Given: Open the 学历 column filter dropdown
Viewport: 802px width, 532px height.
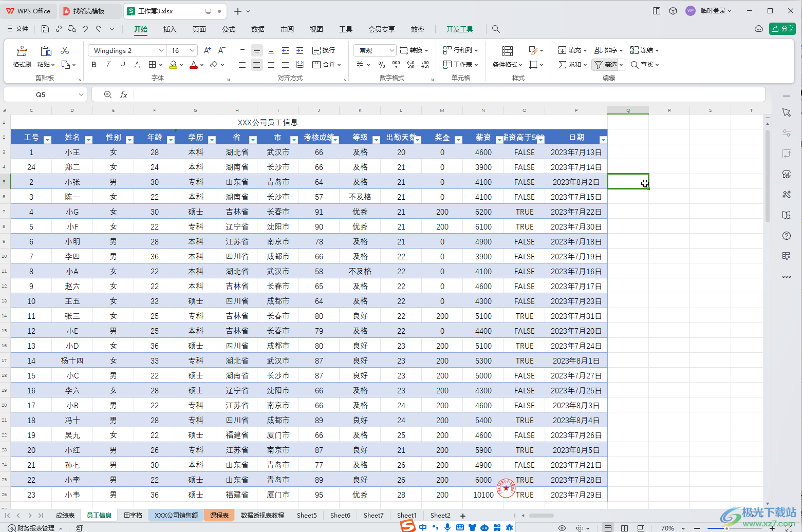Looking at the screenshot, I should click(212, 140).
